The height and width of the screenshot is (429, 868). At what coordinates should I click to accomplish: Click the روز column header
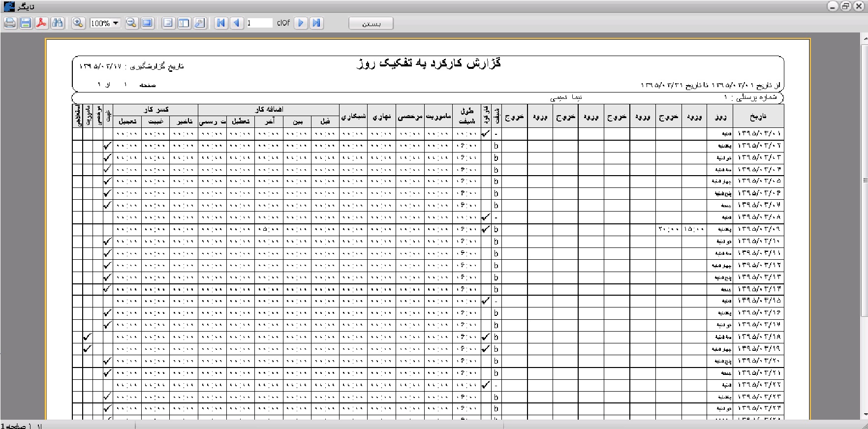click(720, 117)
